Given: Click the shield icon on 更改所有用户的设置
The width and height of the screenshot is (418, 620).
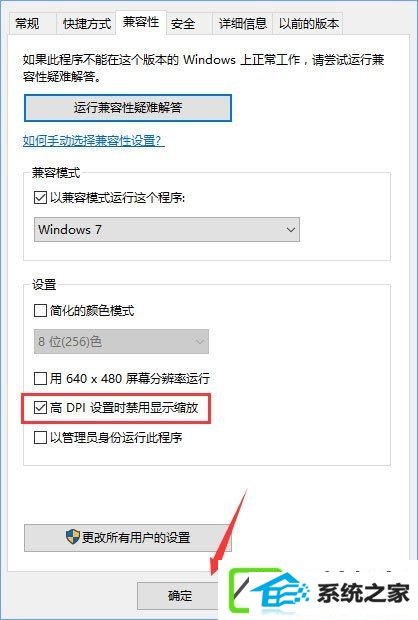Looking at the screenshot, I should pyautogui.click(x=72, y=537).
